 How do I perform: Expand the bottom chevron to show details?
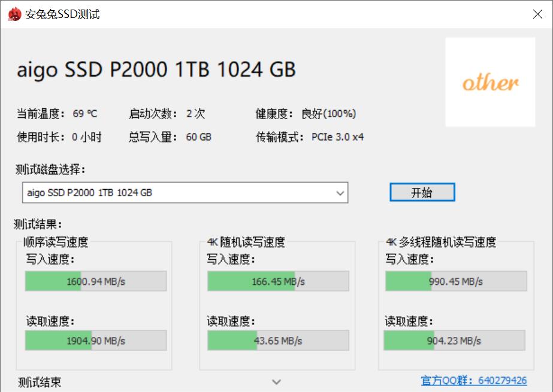[x=276, y=381]
